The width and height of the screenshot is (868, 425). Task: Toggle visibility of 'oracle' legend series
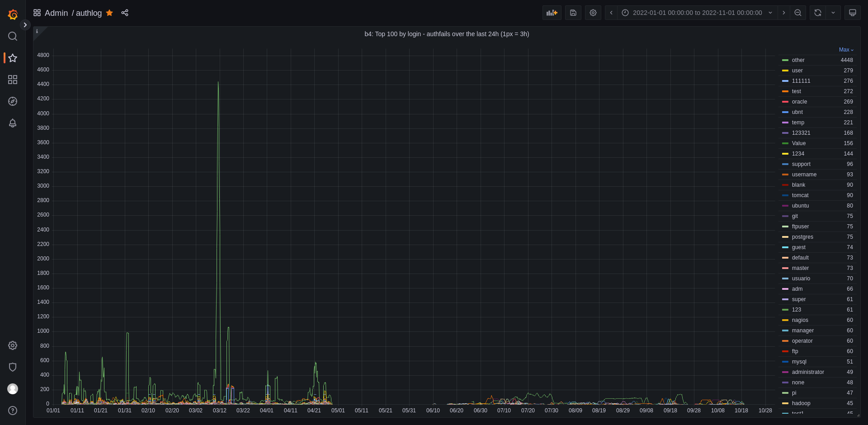tap(799, 102)
